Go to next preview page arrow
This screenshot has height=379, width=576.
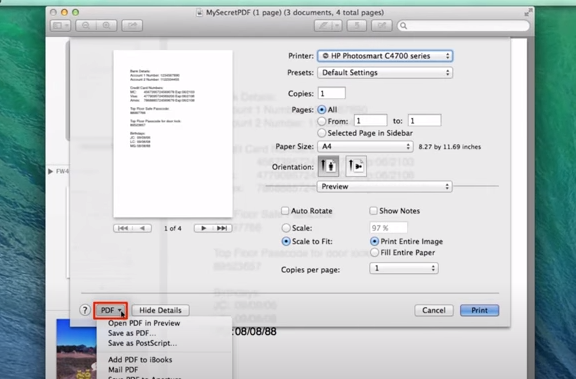203,228
